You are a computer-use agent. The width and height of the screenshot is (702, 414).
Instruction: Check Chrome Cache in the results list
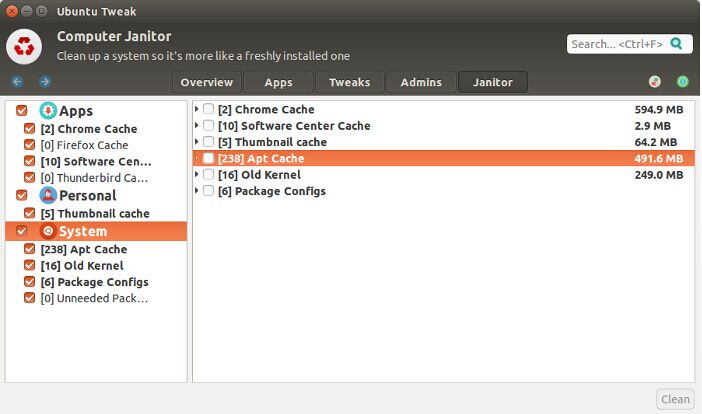click(208, 109)
